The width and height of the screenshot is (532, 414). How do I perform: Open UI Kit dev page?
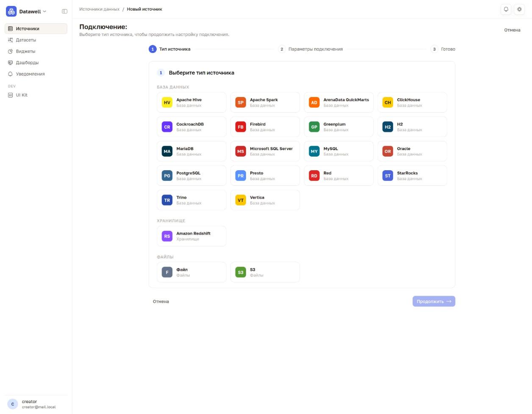click(x=36, y=95)
